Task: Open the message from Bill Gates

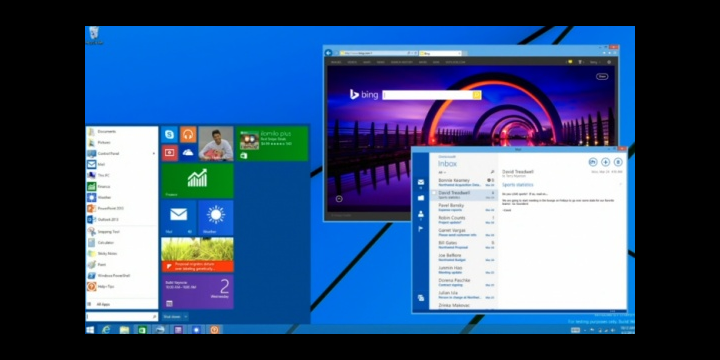Action: click(463, 245)
